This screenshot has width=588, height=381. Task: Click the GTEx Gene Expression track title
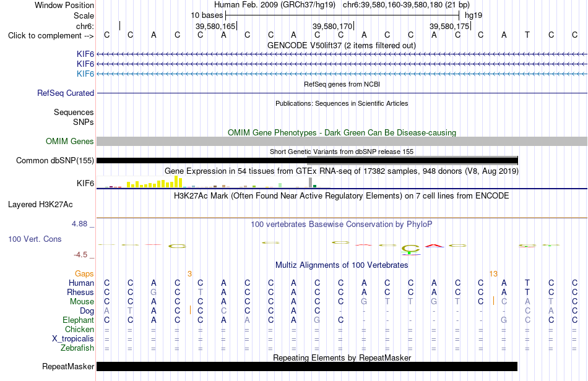[341, 171]
